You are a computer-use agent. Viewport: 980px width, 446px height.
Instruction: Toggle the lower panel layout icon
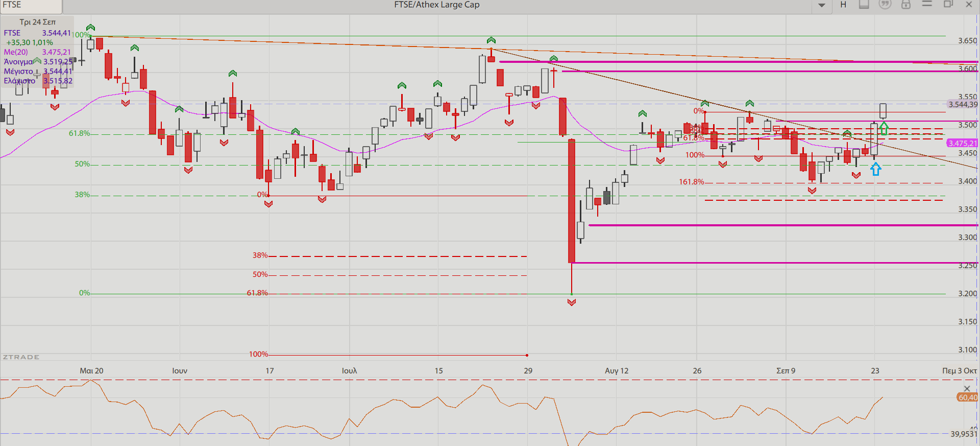pos(864,5)
